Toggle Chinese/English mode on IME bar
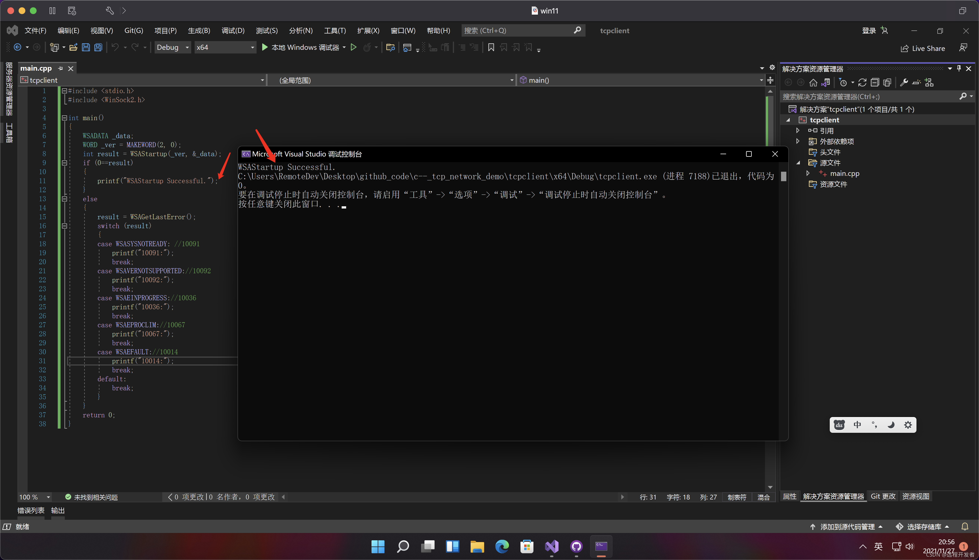The image size is (979, 560). [x=857, y=425]
